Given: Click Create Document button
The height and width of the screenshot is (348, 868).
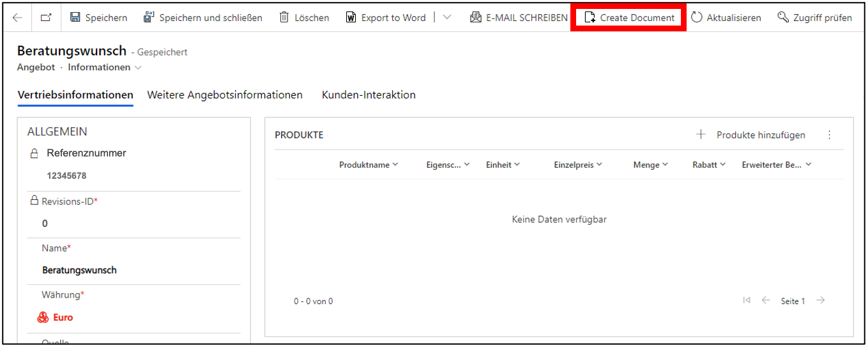Looking at the screenshot, I should point(629,18).
